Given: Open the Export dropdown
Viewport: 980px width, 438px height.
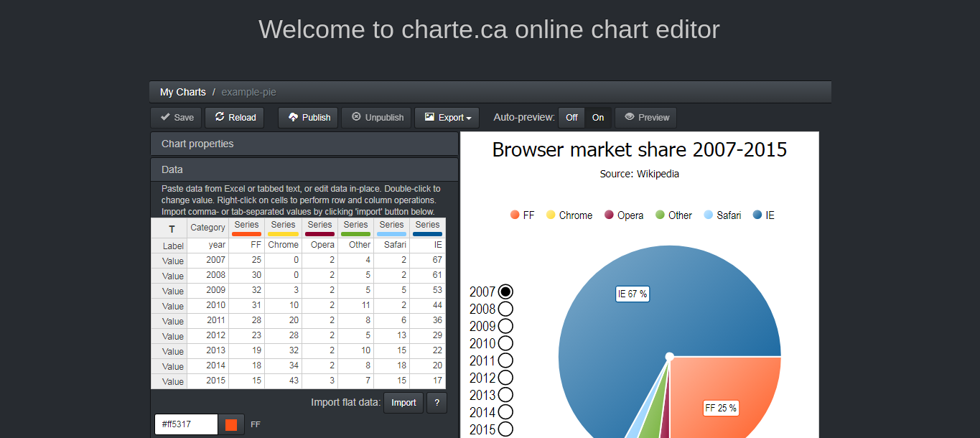Looking at the screenshot, I should tap(447, 118).
